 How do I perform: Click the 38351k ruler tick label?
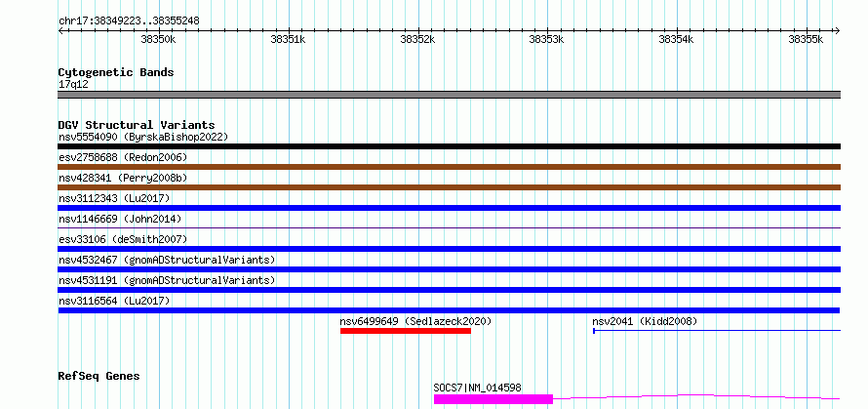[288, 39]
